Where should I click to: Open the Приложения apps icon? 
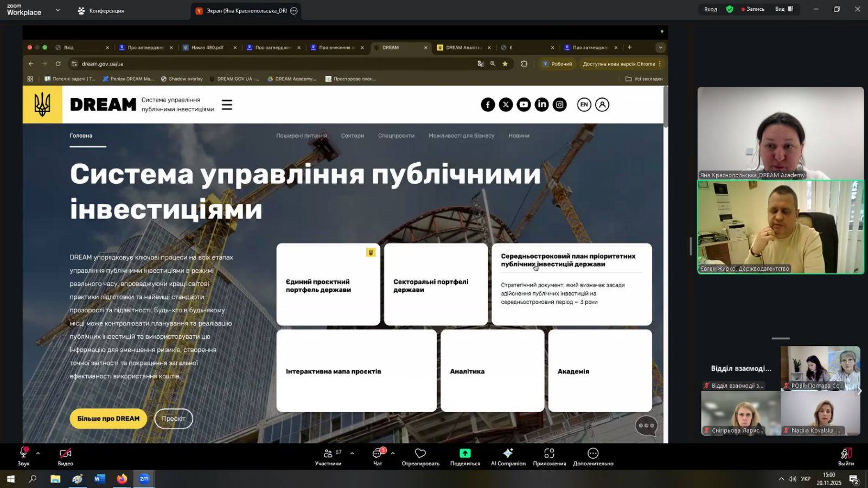pyautogui.click(x=549, y=453)
